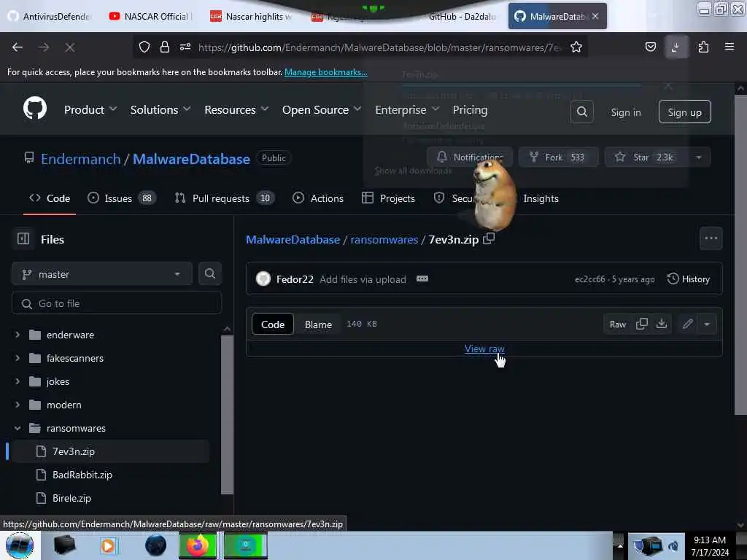This screenshot has height=560, width=747.
Task: Switch to the Code view toggle
Action: (x=273, y=324)
